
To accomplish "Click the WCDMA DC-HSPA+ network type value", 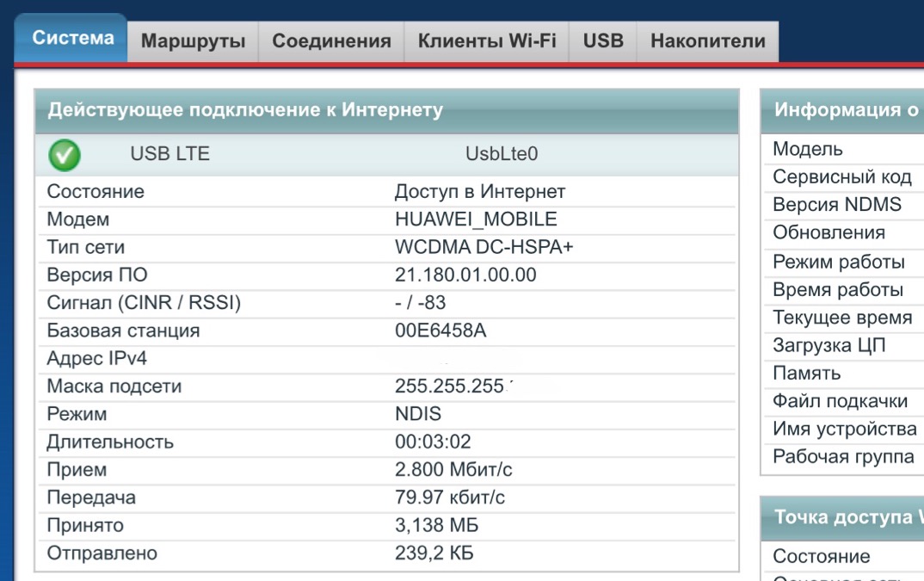I will point(484,247).
